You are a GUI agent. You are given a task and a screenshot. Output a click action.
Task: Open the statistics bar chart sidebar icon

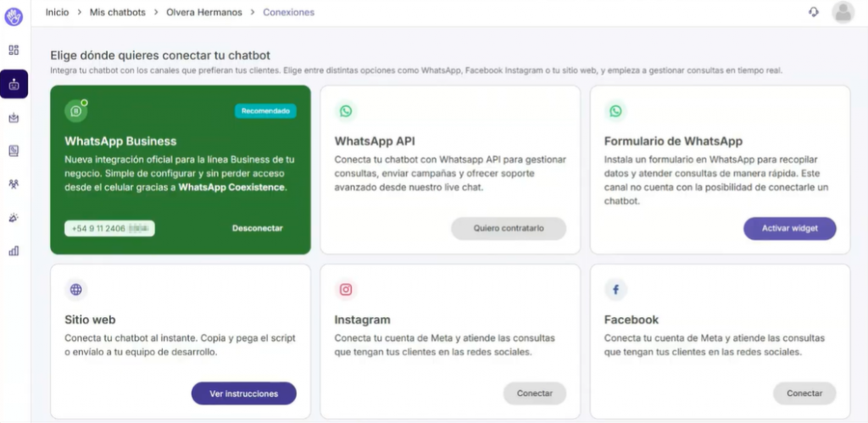(14, 251)
